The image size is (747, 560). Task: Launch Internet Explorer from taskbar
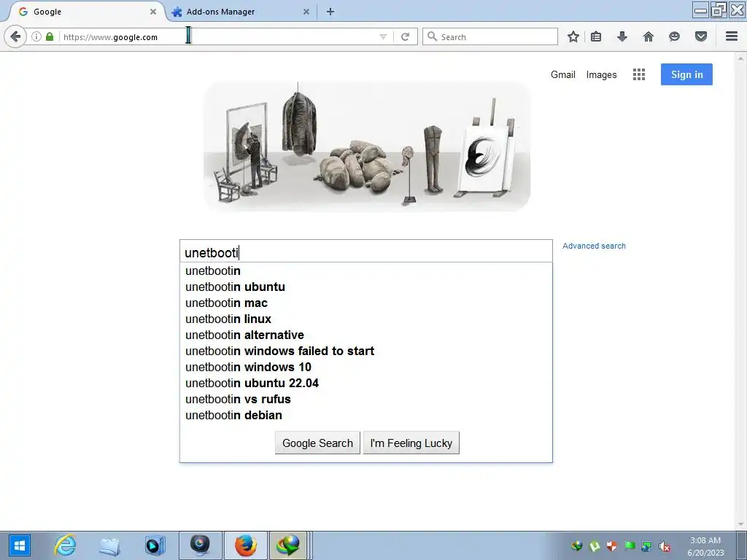pyautogui.click(x=65, y=545)
